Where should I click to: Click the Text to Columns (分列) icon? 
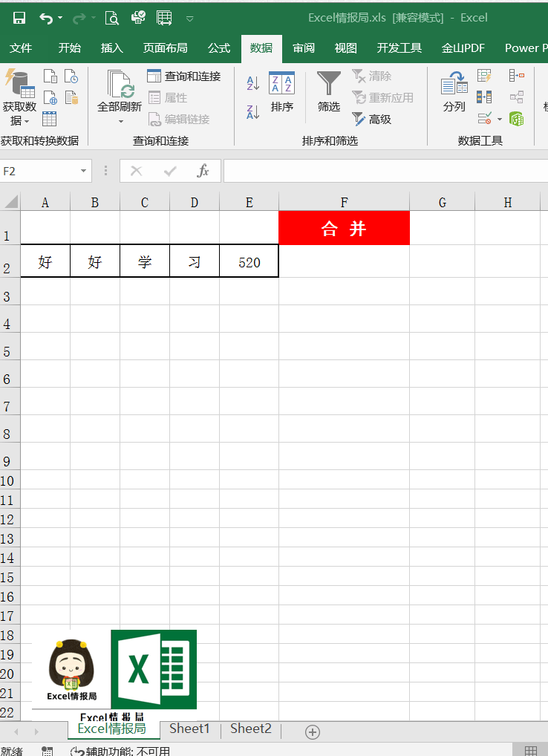click(454, 83)
